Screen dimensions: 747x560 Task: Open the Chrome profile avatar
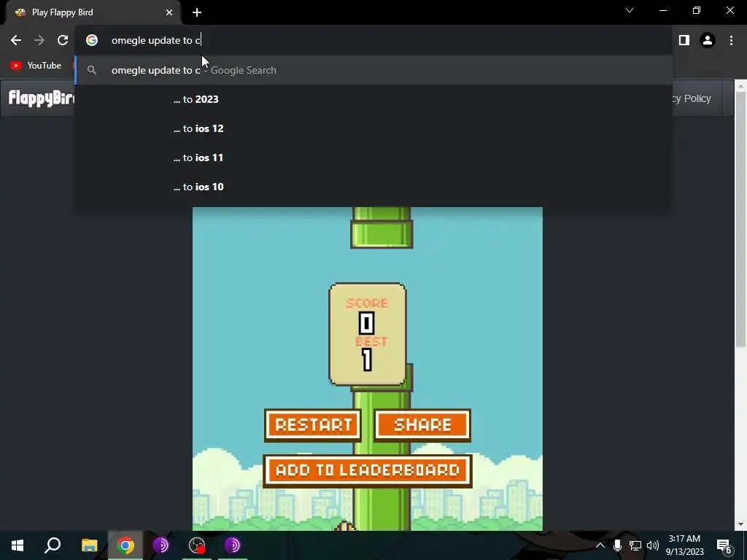(x=708, y=41)
